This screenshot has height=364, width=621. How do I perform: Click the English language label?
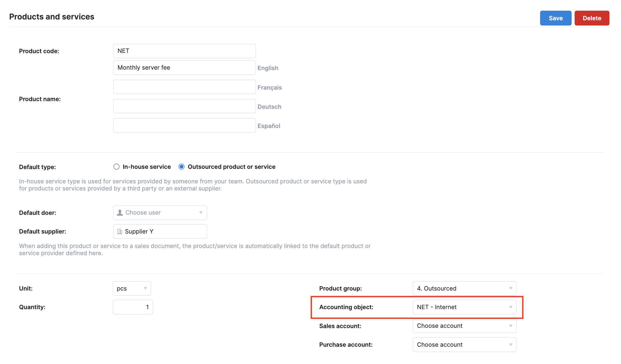[x=268, y=68]
